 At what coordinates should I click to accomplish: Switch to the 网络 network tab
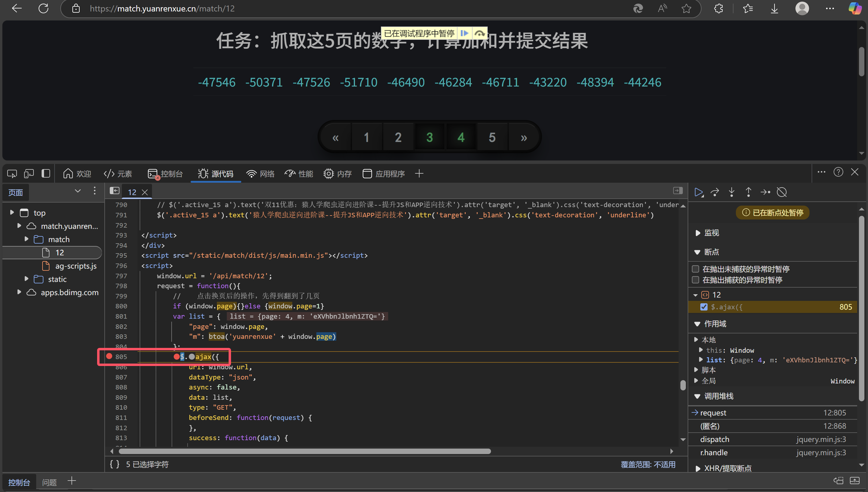pyautogui.click(x=260, y=174)
